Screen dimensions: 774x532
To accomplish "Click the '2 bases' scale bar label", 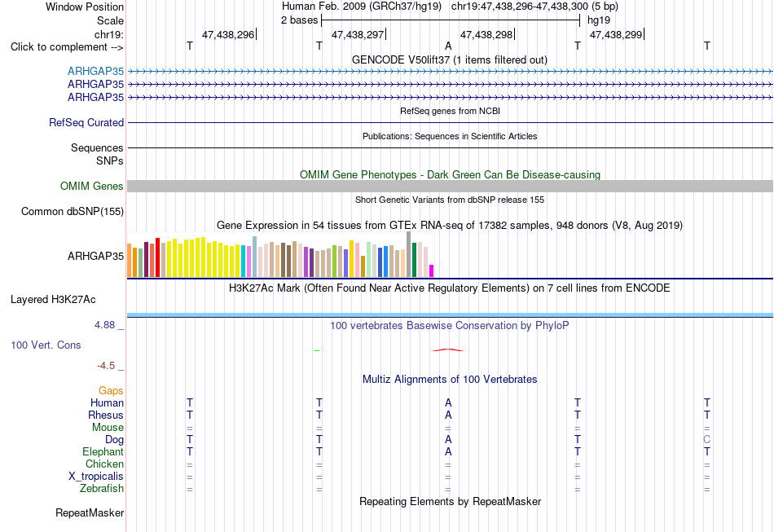I will [x=300, y=20].
